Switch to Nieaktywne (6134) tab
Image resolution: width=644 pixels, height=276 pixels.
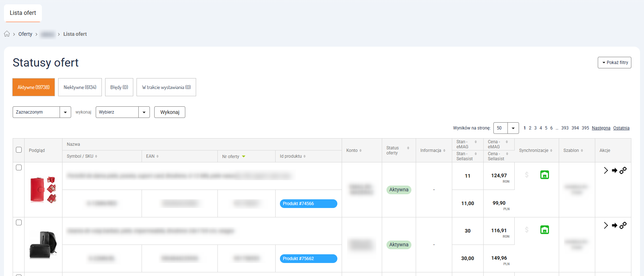pyautogui.click(x=80, y=87)
